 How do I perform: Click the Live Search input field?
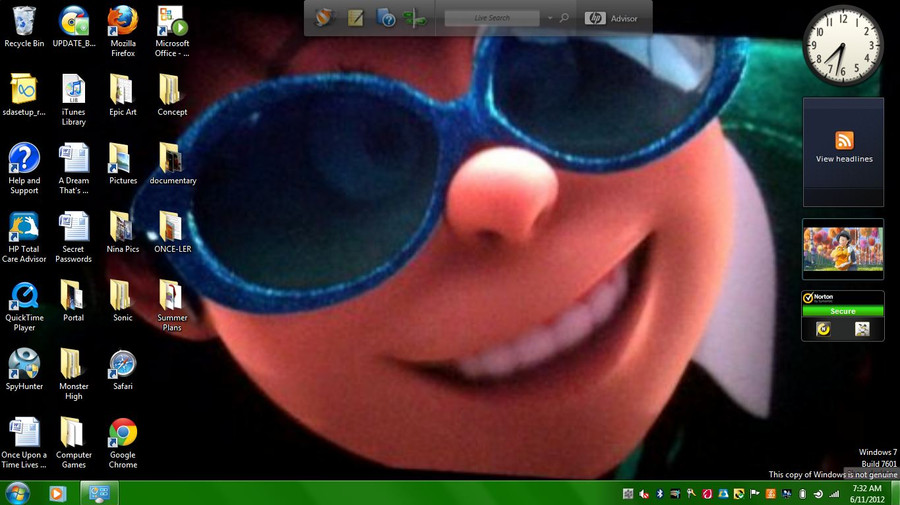492,18
